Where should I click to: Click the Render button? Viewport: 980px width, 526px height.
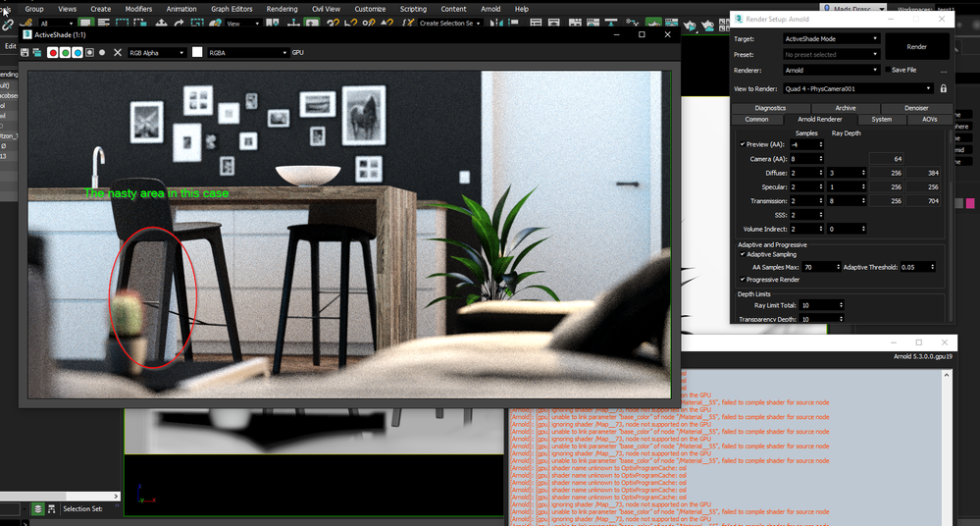[917, 47]
